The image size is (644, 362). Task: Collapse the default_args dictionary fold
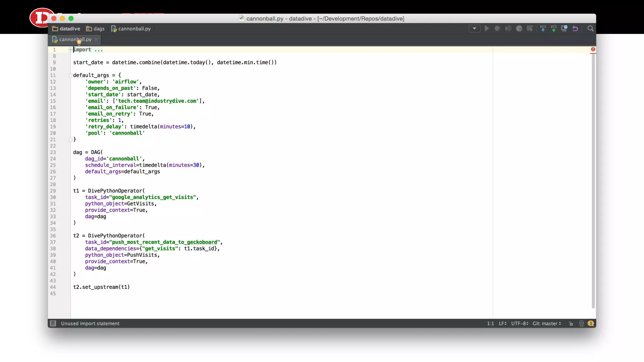(x=70, y=75)
